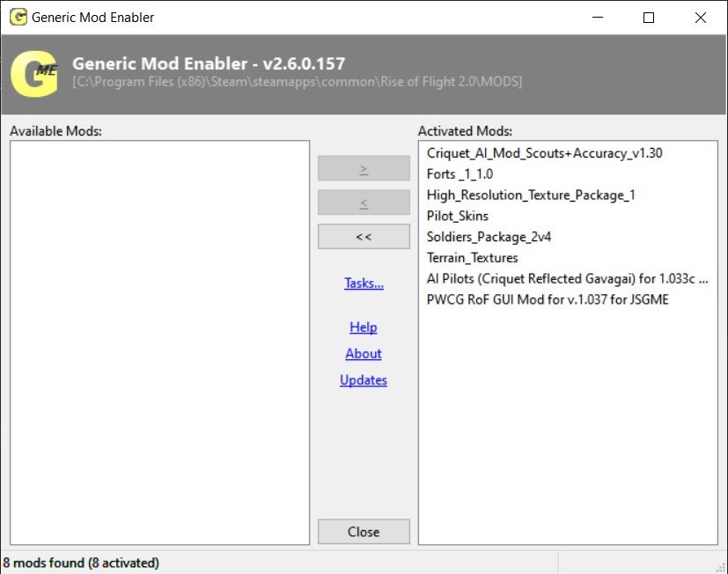Open the About link
728x574 pixels.
tap(364, 353)
